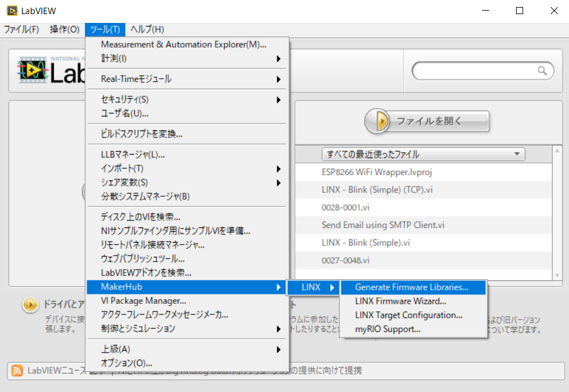Image resolution: width=569 pixels, height=392 pixels.
Task: Open recent file LINX - Blink (Simple) (TCP).vi
Action: (424, 190)
